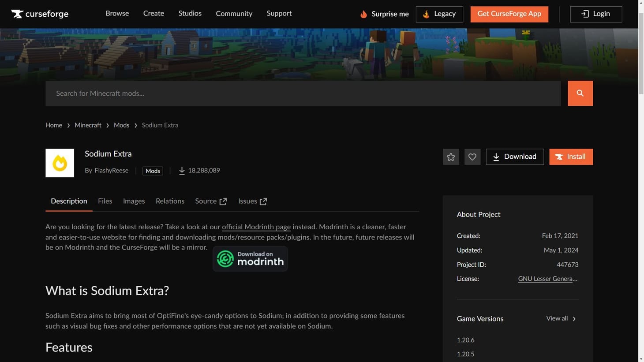Screen dimensions: 644x362
Task: Click the FlashyReese author link
Action: [111, 170]
